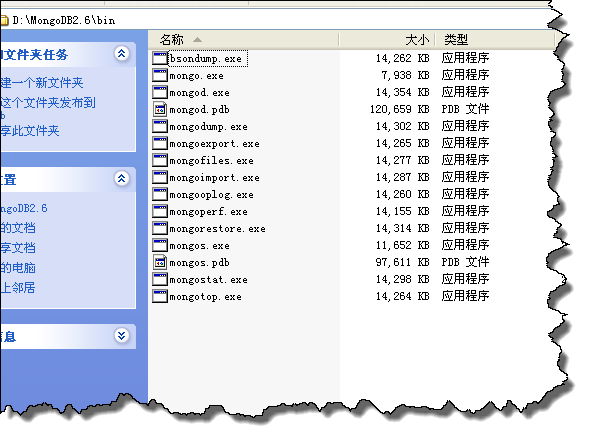
Task: Sort files by 类型 column header
Action: click(495, 39)
